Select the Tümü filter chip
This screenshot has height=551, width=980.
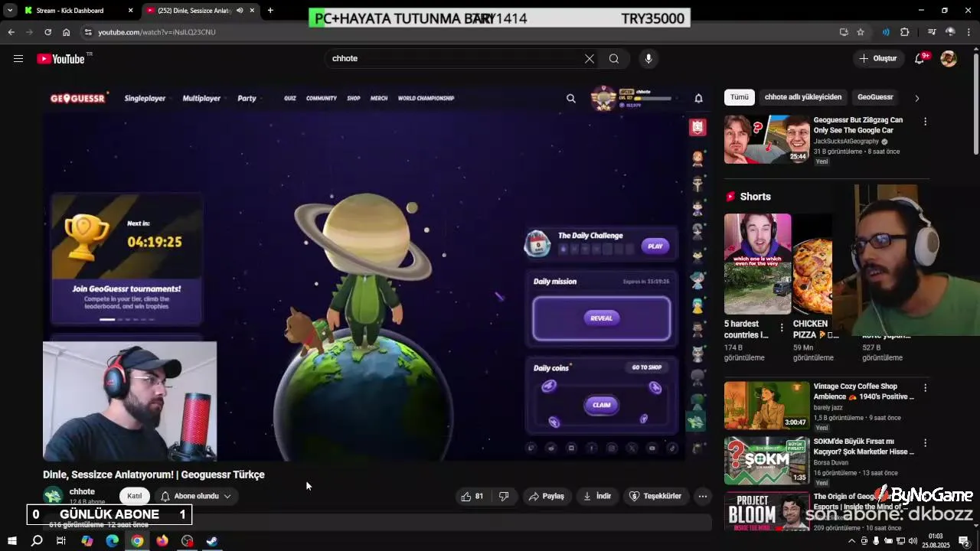click(x=740, y=97)
